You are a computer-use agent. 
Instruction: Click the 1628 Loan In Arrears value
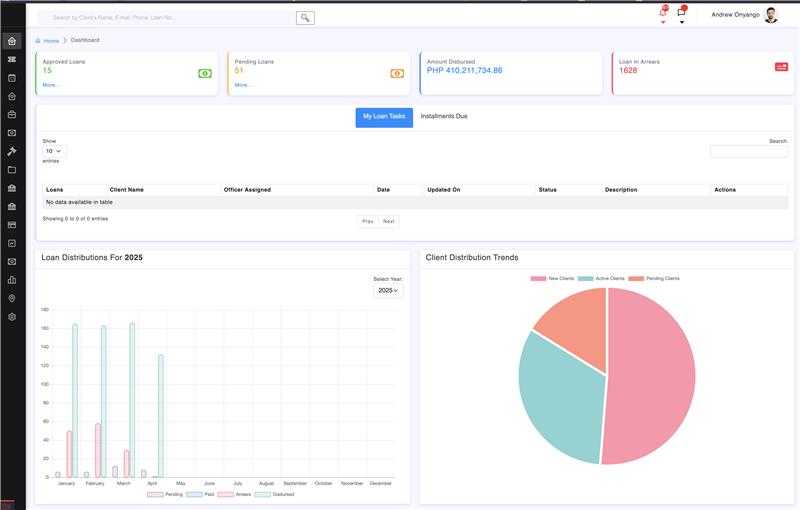[x=628, y=70]
